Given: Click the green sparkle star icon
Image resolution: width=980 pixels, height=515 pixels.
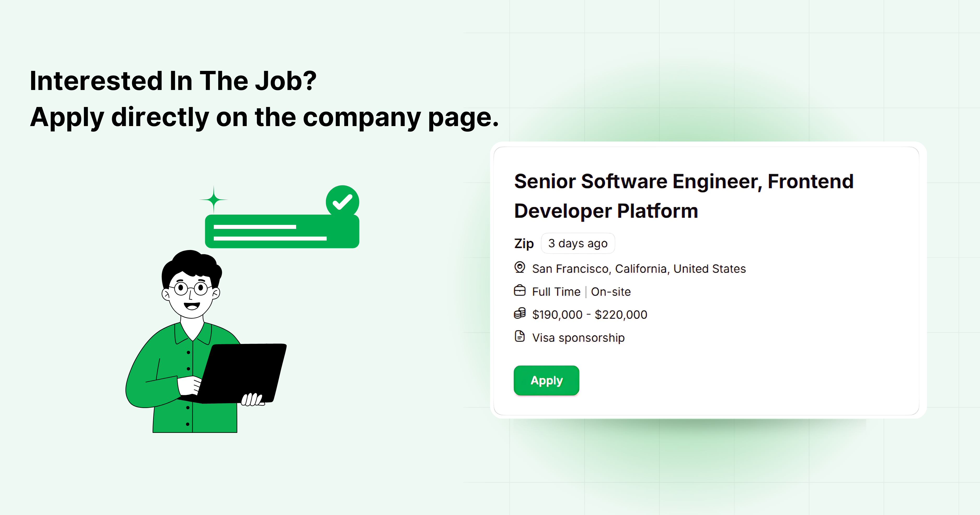Looking at the screenshot, I should point(214,199).
